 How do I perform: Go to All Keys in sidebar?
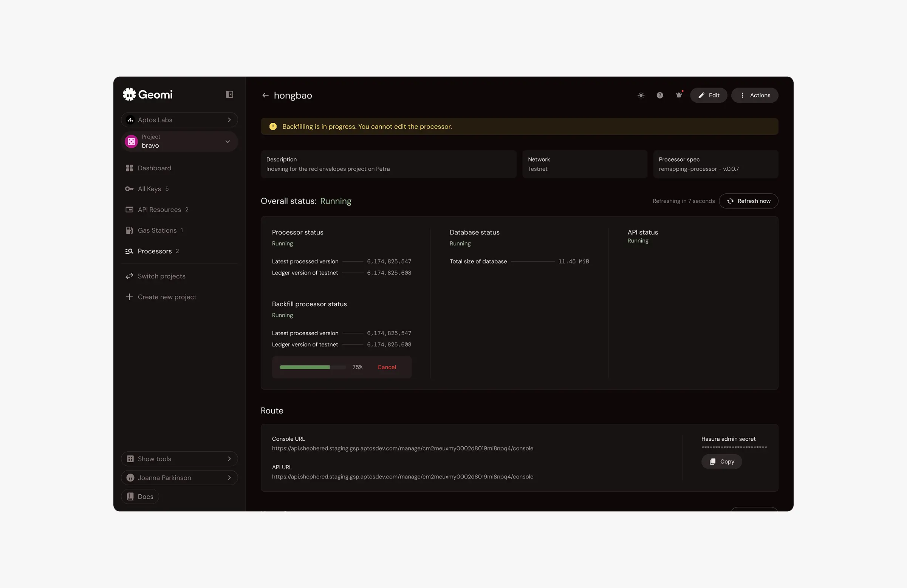pos(149,189)
